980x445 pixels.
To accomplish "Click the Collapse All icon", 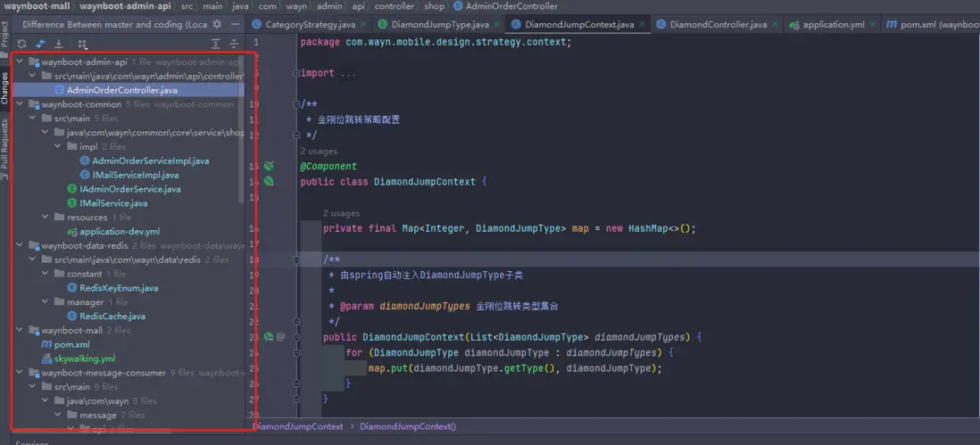I will point(234,44).
